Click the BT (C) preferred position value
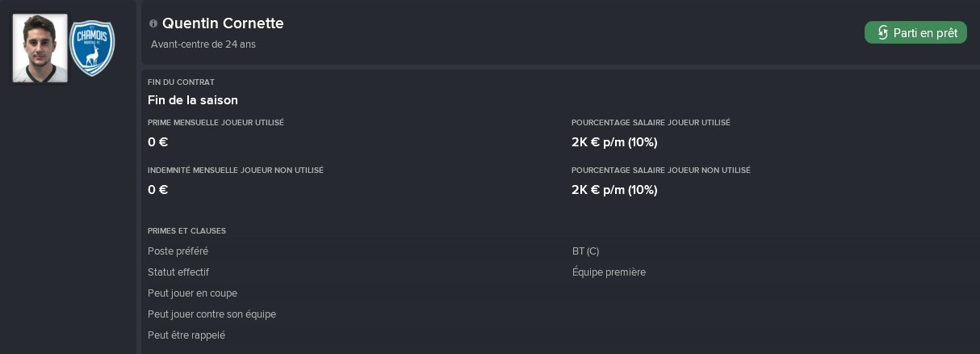The height and width of the screenshot is (354, 980). (x=586, y=251)
